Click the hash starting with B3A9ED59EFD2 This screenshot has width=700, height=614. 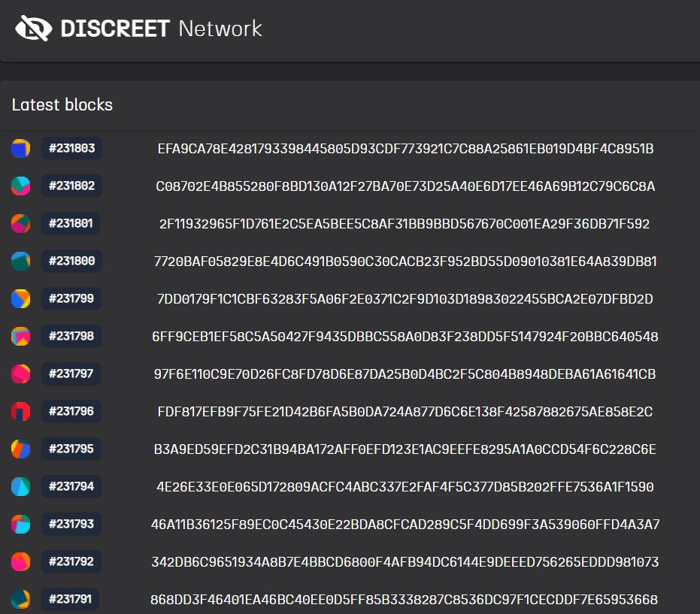405,449
